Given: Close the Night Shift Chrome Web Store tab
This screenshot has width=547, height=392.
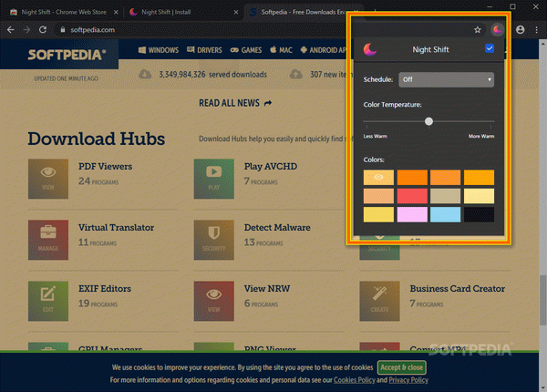Looking at the screenshot, I should click(116, 12).
